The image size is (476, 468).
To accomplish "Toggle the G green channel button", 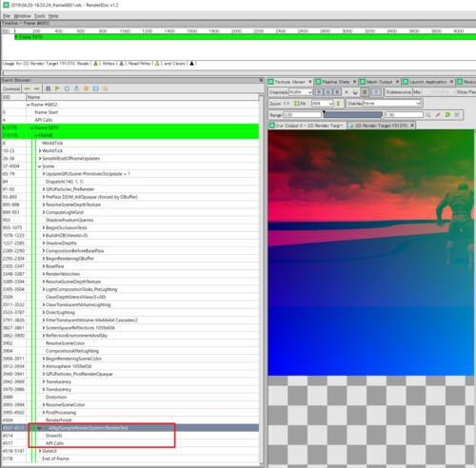I will (328, 92).
